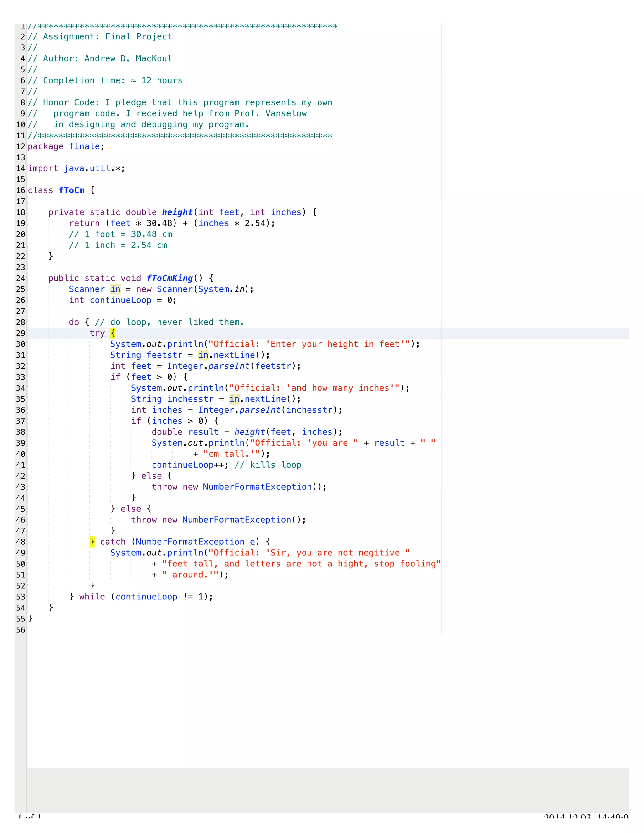Click line number 56 at file end
The width and height of the screenshot is (644, 833).
click(21, 630)
